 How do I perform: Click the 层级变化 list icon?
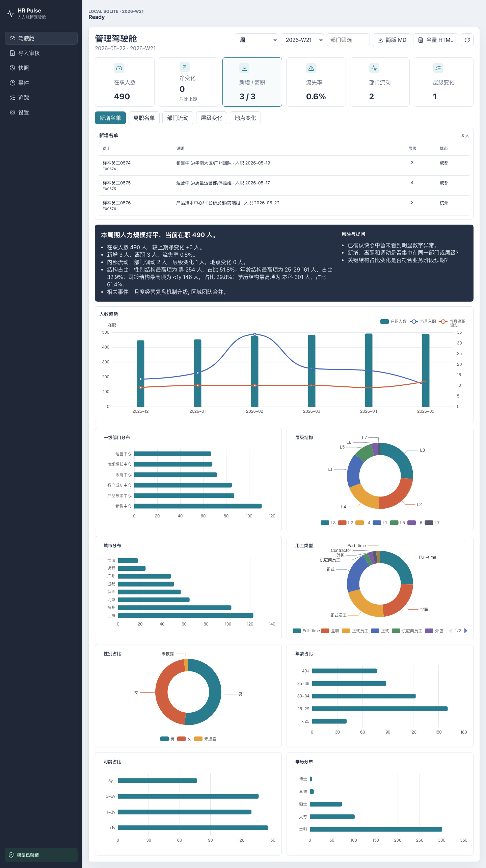(x=438, y=68)
